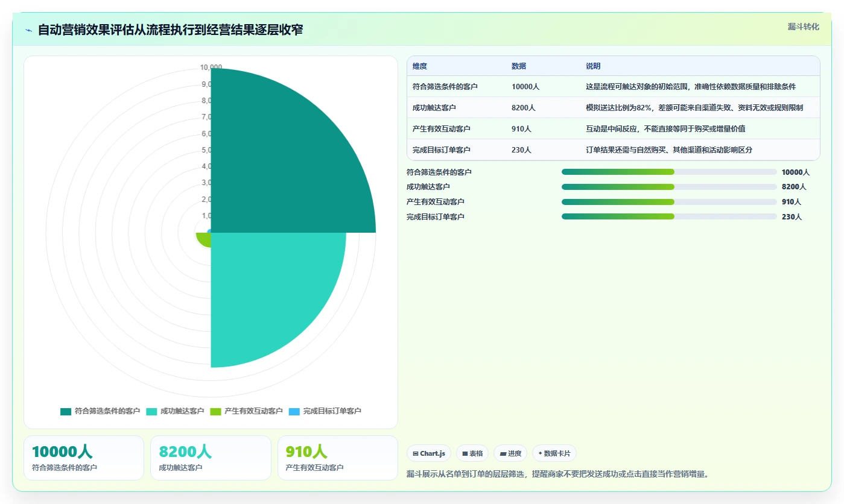Viewport: 844px width, 504px height.
Task: Click legend label 符合筛选条件的客户
Action: tap(107, 411)
